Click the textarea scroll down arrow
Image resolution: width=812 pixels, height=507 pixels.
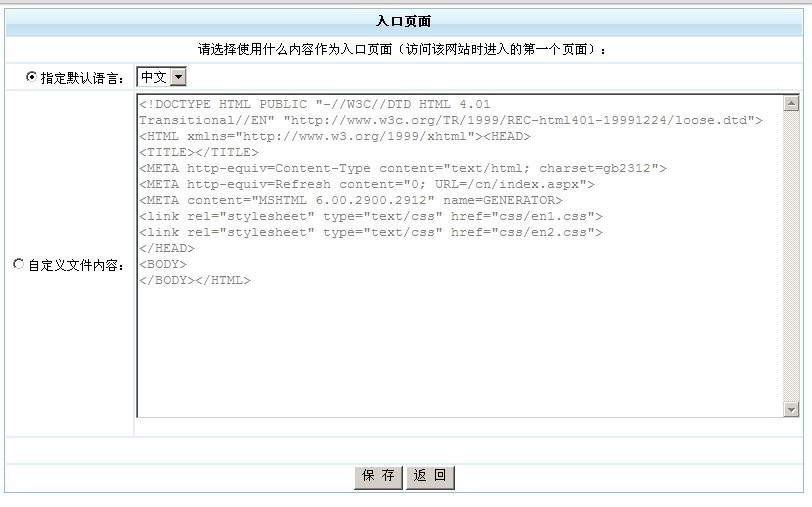click(x=791, y=409)
